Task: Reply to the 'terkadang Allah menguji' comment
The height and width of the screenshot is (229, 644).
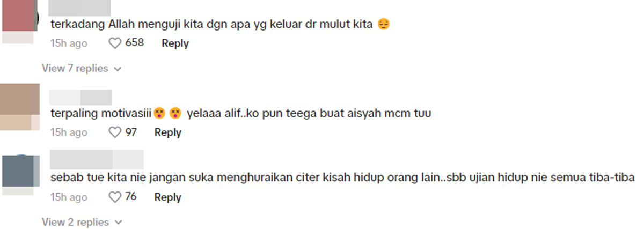Action: [175, 43]
